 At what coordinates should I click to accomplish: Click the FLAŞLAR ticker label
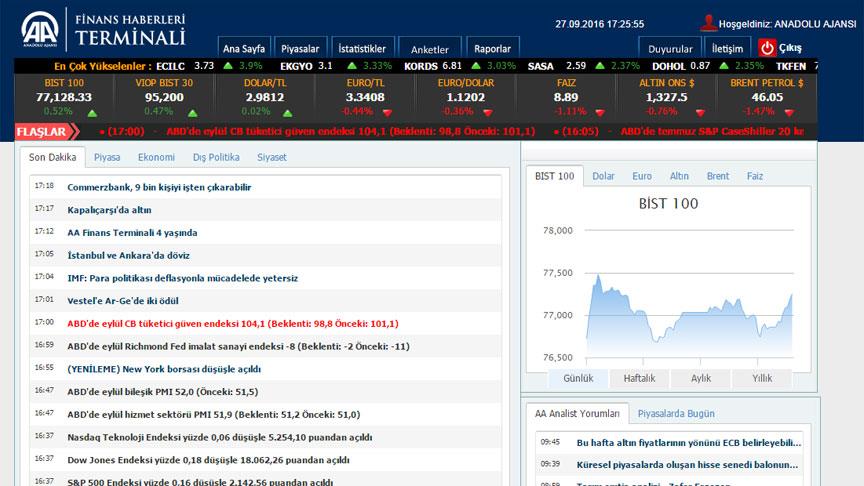(x=42, y=131)
